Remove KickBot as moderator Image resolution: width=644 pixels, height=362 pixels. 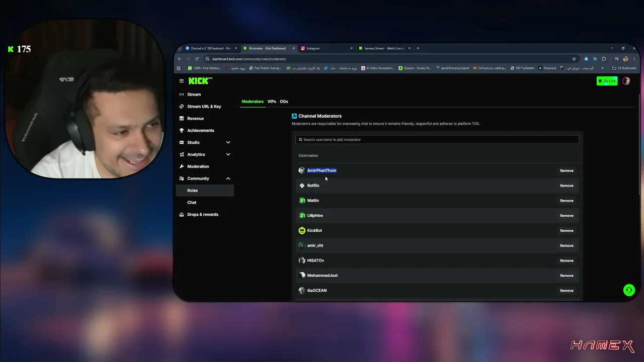click(x=567, y=231)
